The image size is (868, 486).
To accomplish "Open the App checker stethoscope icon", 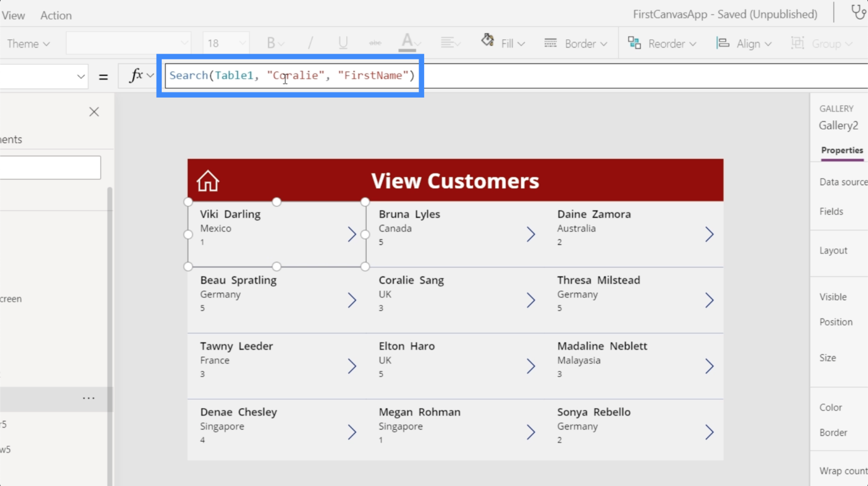I will pos(859,12).
